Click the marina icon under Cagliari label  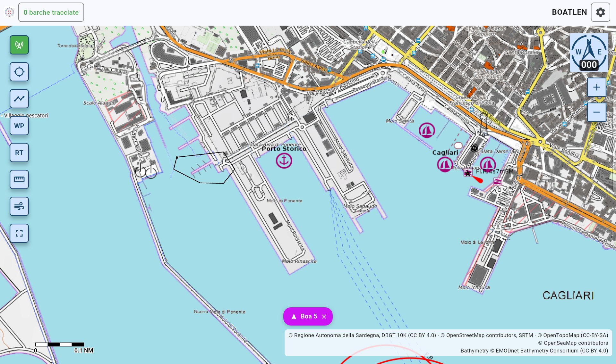pyautogui.click(x=445, y=165)
